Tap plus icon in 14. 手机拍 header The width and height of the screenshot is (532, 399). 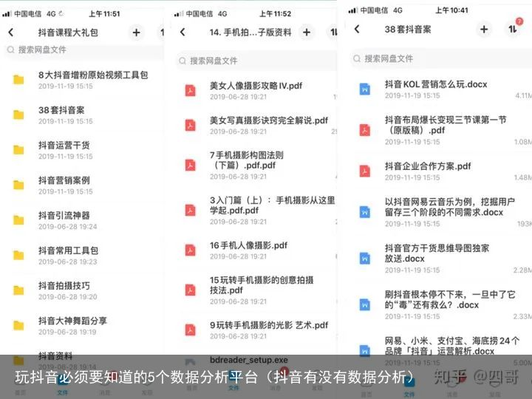click(307, 33)
